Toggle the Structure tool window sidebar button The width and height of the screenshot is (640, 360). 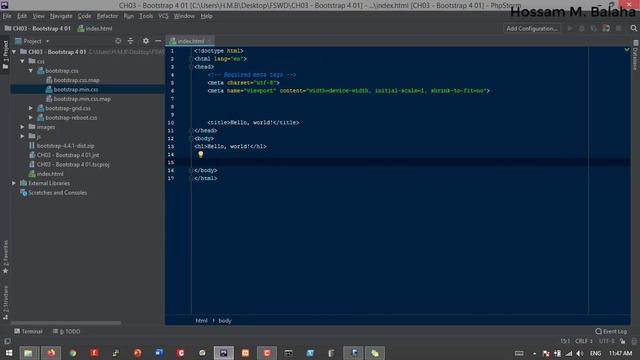pyautogui.click(x=5, y=302)
